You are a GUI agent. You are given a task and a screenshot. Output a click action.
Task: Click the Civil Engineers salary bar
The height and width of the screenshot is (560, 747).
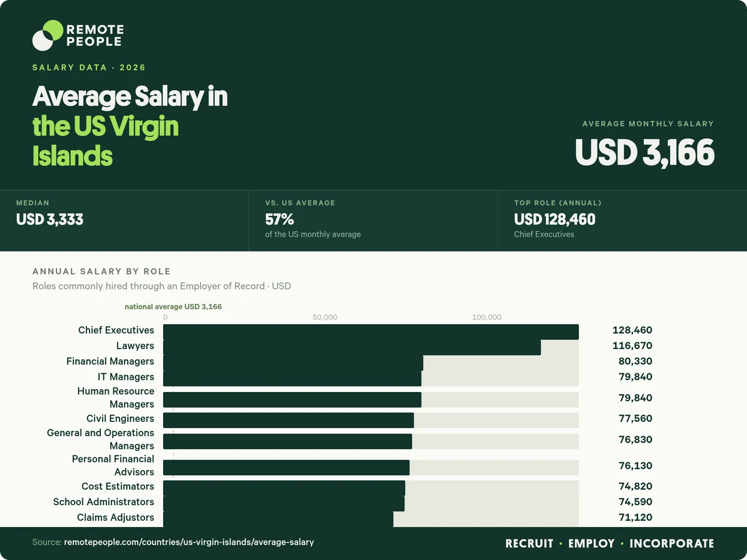click(288, 420)
